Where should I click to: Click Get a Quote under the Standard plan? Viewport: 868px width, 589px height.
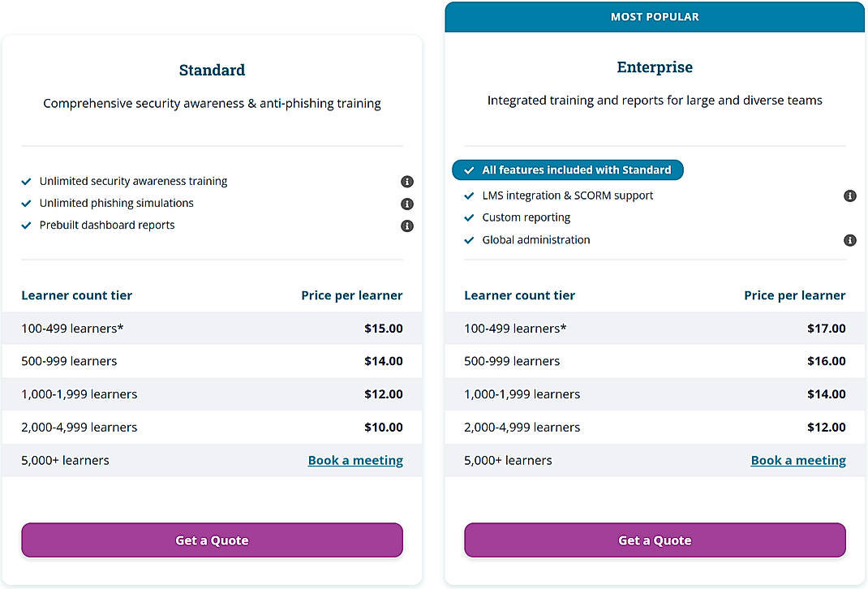(x=212, y=540)
